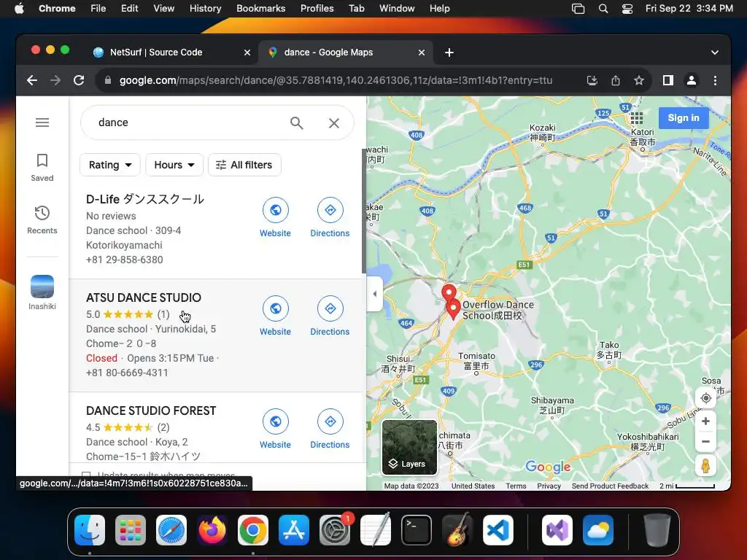Click the Overflow Dance School map pin
This screenshot has height=560, width=747.
453,308
